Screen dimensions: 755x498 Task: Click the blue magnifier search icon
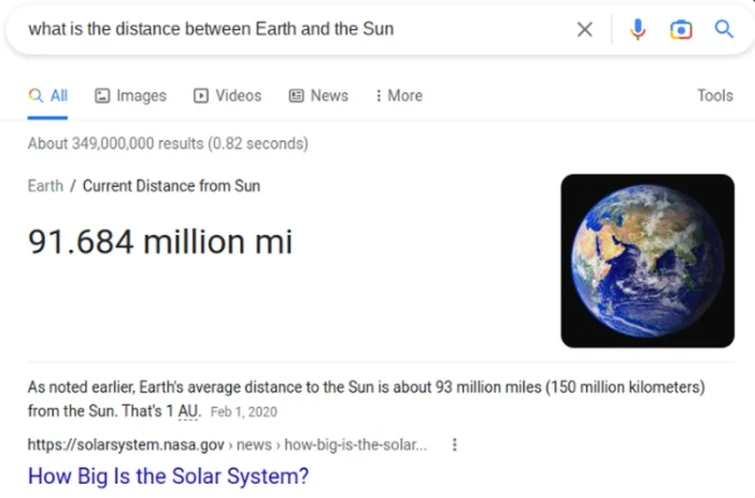[724, 29]
